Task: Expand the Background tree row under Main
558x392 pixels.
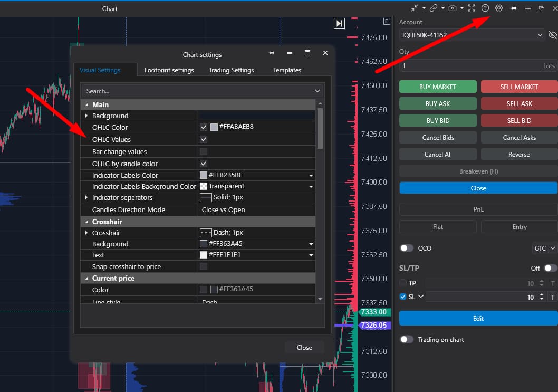Action: click(86, 116)
